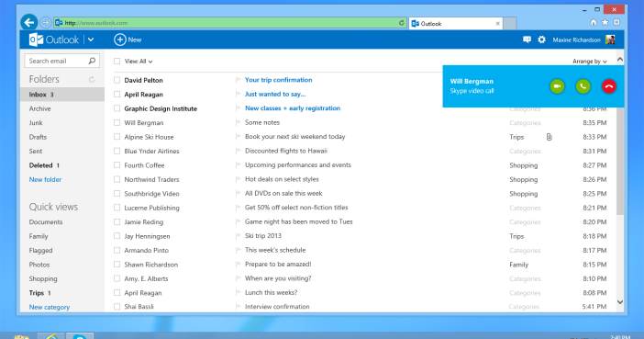Click the New category link
Image resolution: width=644 pixels, height=339 pixels.
click(x=50, y=307)
